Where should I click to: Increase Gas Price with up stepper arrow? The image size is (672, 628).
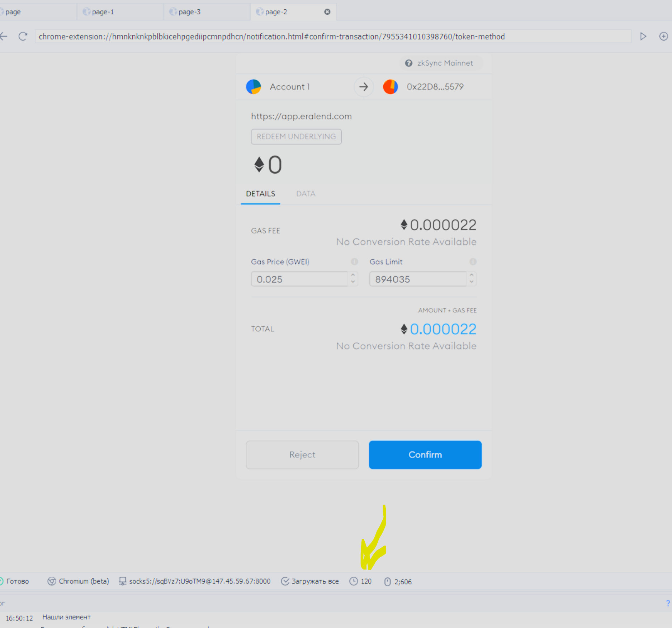pyautogui.click(x=353, y=275)
